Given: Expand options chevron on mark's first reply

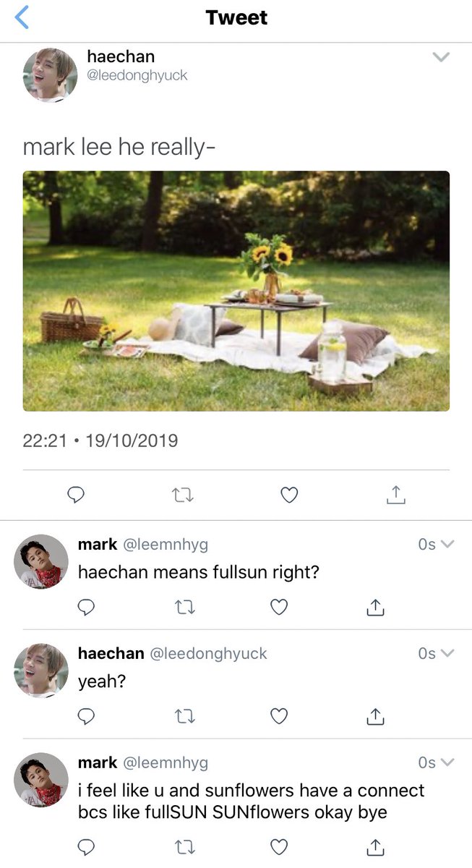Looking at the screenshot, I should click(447, 545).
